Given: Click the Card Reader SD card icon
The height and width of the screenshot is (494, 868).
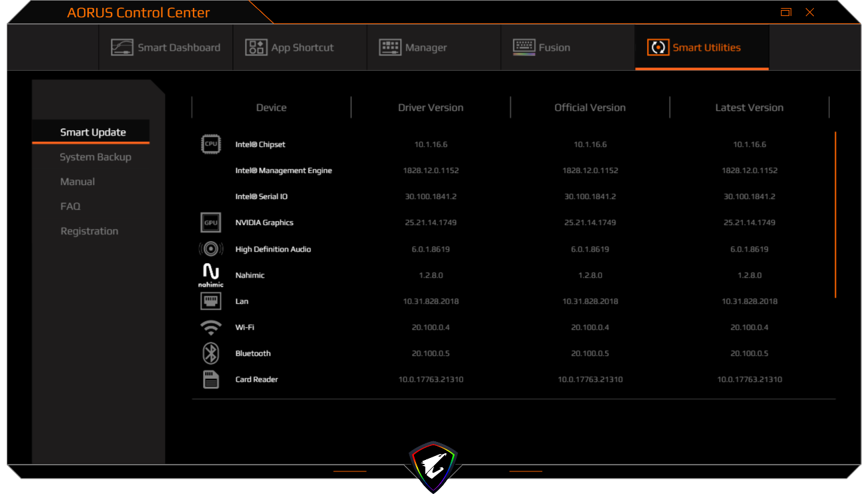Looking at the screenshot, I should (211, 379).
